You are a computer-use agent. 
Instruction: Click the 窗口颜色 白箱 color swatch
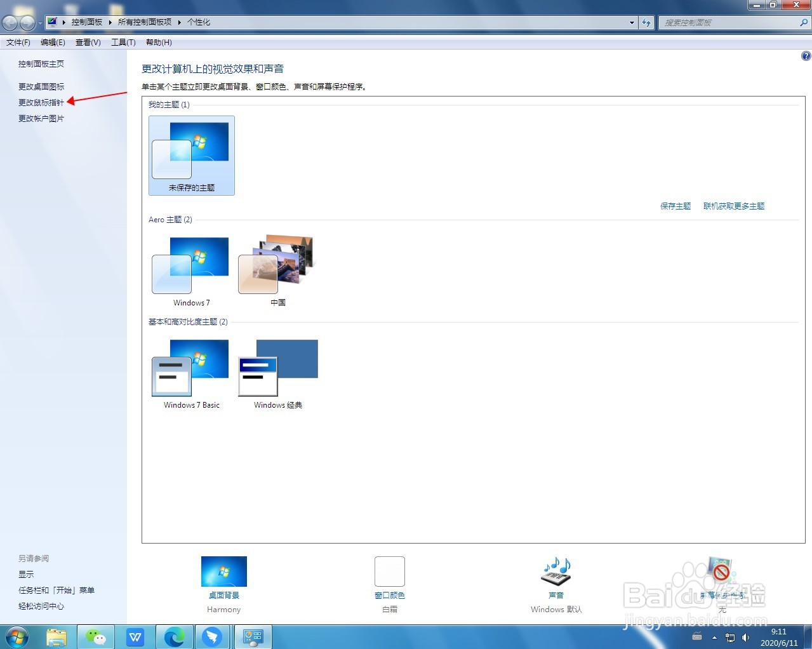(389, 571)
